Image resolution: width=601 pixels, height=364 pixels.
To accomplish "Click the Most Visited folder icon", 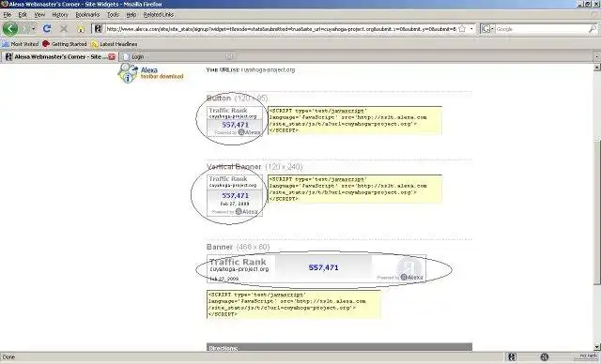I will [x=6, y=44].
